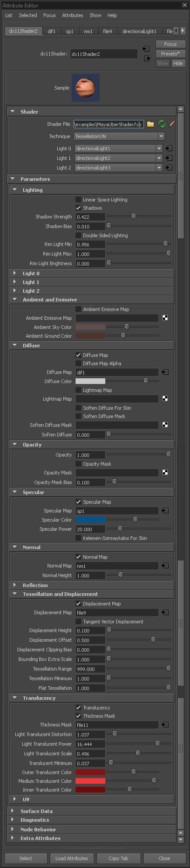Viewport: 190px width, 868px height.
Task: Enable Linear Space Lighting checkbox
Action: tap(79, 200)
